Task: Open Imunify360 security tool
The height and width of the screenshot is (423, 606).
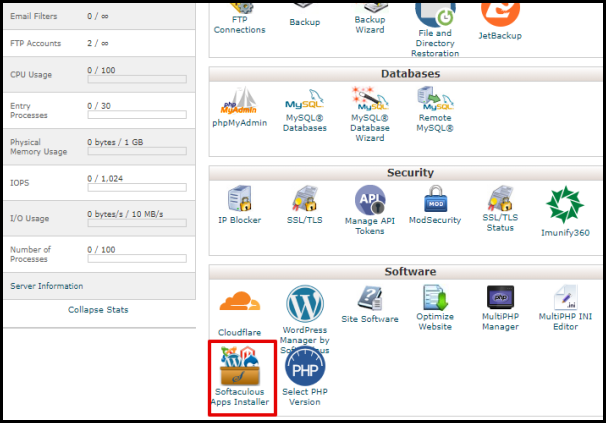Action: click(x=565, y=212)
